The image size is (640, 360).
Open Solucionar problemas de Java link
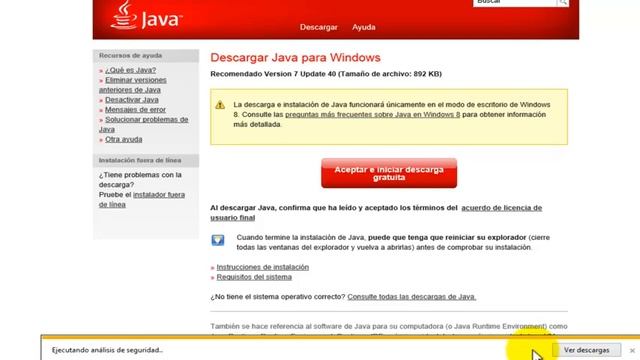pos(144,124)
